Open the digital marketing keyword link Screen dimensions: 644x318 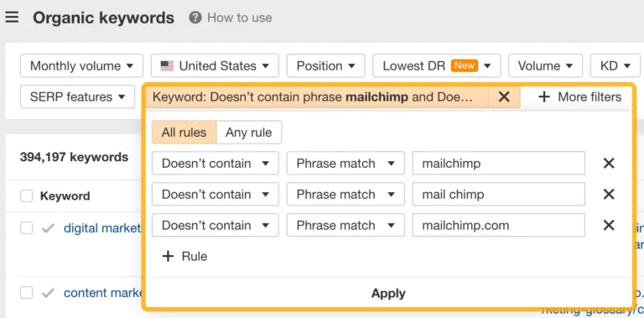coord(101,228)
